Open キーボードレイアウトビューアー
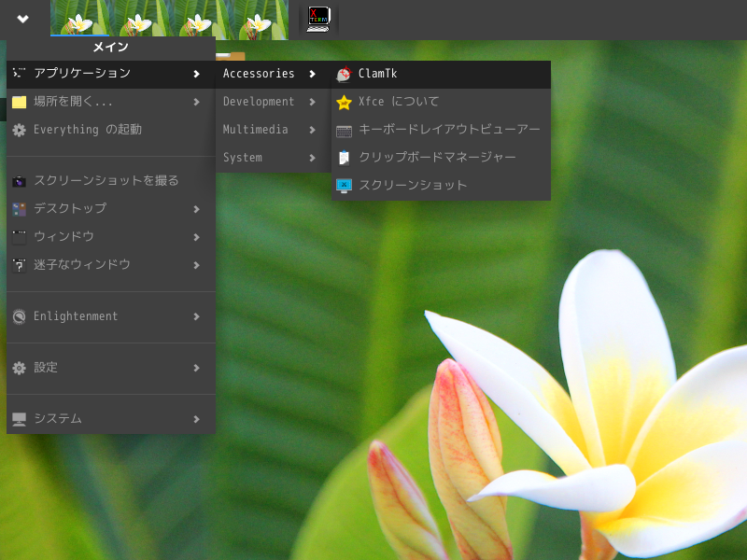The height and width of the screenshot is (560, 747). [x=441, y=130]
